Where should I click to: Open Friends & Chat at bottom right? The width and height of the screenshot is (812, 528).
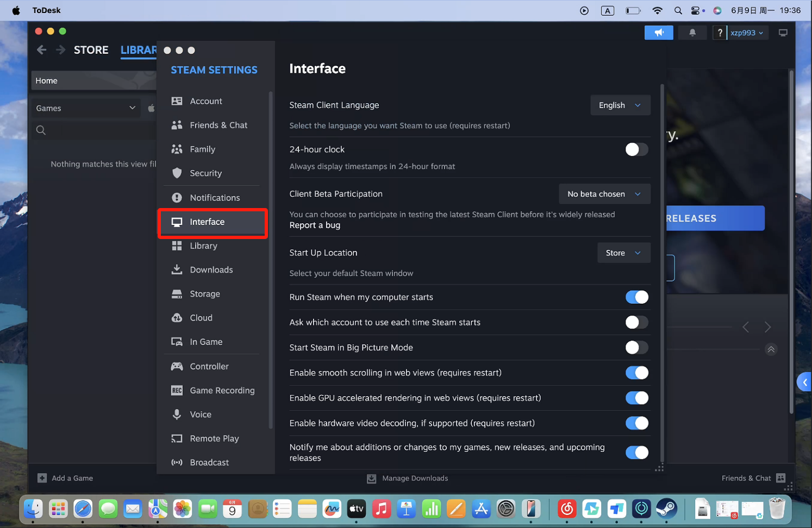coord(753,478)
